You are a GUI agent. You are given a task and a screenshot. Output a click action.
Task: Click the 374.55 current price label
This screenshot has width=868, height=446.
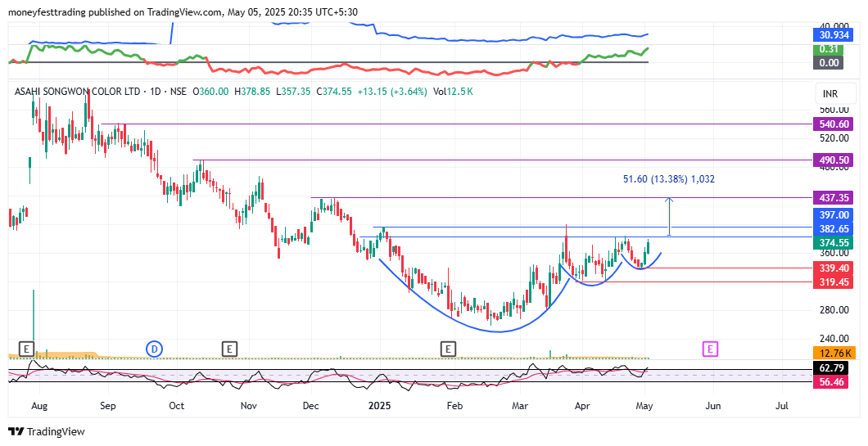pos(833,242)
